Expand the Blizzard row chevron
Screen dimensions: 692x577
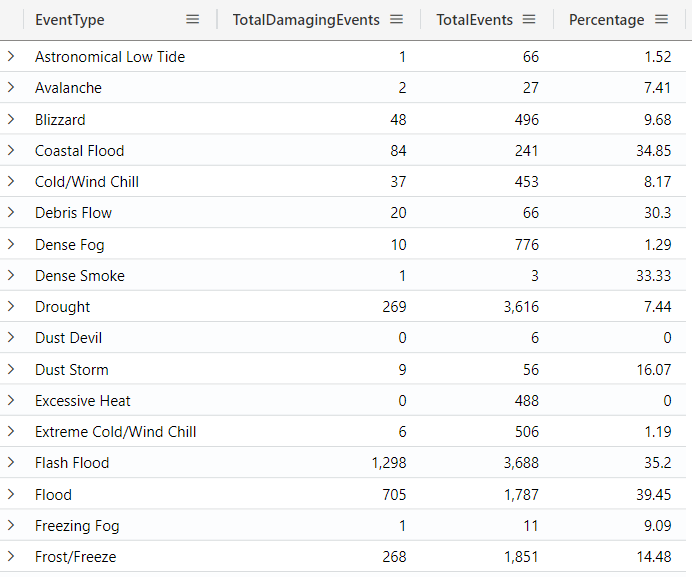pyautogui.click(x=11, y=119)
